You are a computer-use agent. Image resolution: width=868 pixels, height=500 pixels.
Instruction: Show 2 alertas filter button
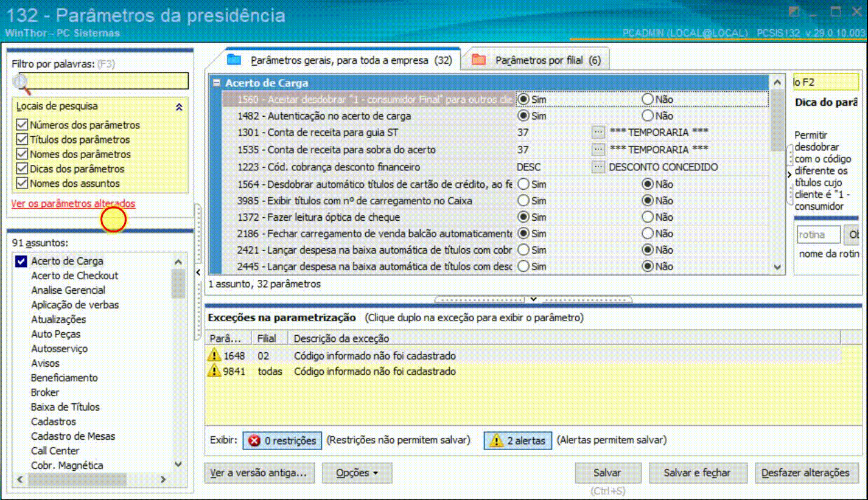(518, 440)
